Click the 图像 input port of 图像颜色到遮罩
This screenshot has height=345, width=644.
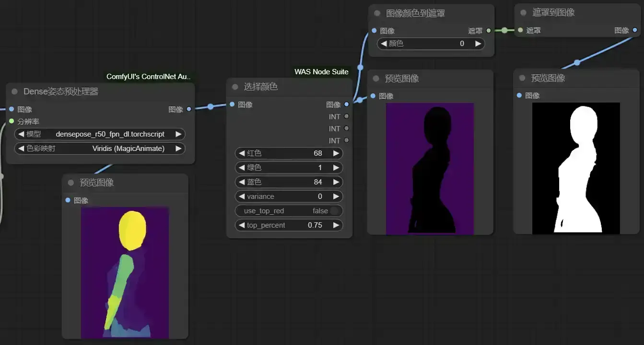[374, 31]
